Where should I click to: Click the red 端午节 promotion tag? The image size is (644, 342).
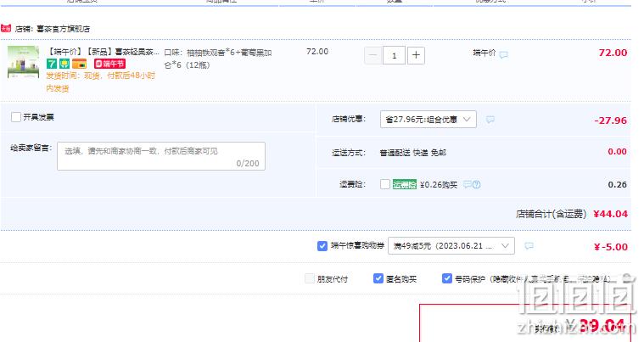109,64
